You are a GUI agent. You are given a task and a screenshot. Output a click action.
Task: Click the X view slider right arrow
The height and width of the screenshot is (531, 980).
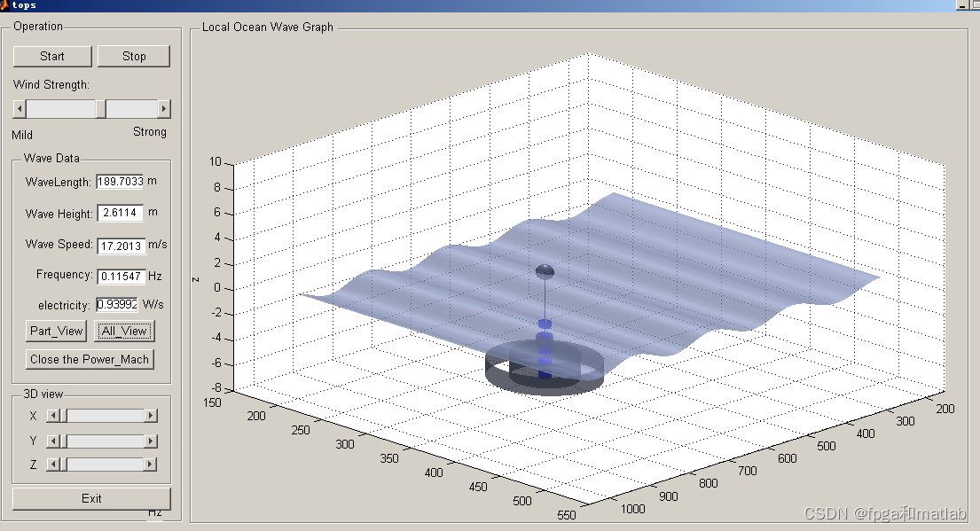[x=151, y=416]
